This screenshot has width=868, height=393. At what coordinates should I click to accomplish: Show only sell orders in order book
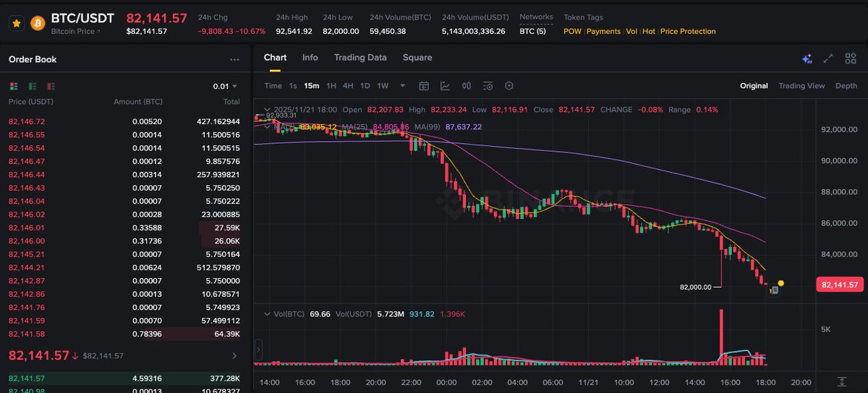tap(52, 86)
